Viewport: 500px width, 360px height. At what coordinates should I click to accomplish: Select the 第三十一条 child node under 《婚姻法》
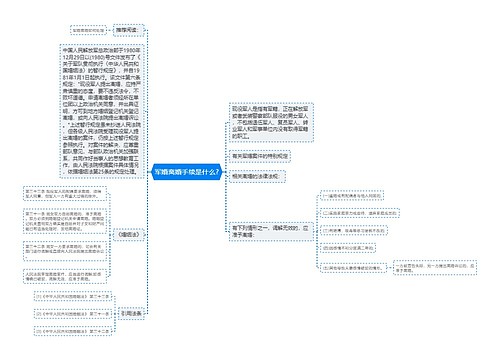pyautogui.click(x=65, y=221)
